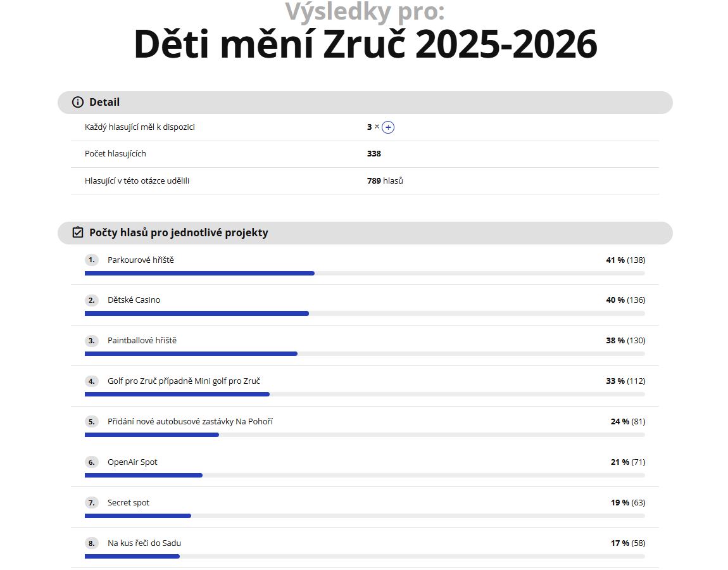The height and width of the screenshot is (570, 728).
Task: Click the number 7 badge for Secret spot
Action: pos(91,503)
